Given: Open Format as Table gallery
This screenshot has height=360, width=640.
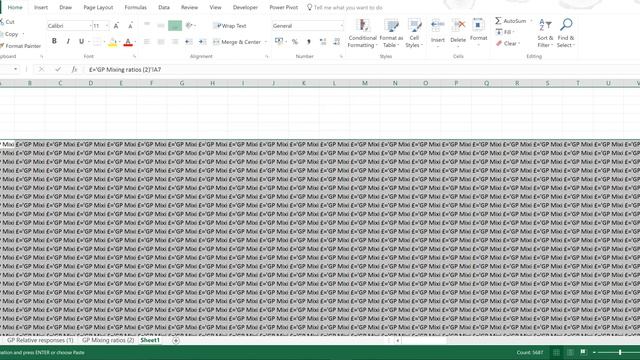Looking at the screenshot, I should click(x=391, y=33).
